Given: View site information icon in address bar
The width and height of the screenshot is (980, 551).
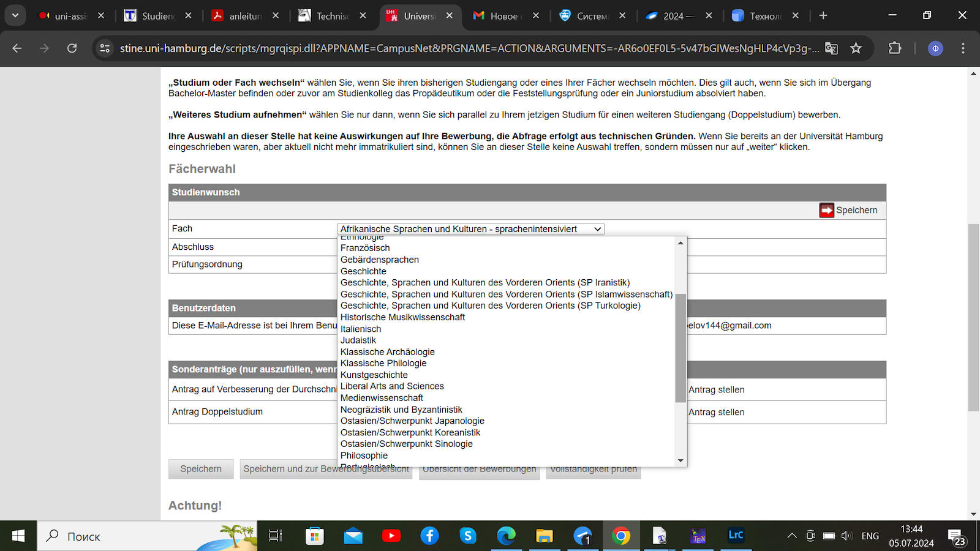Looking at the screenshot, I should pos(105,48).
